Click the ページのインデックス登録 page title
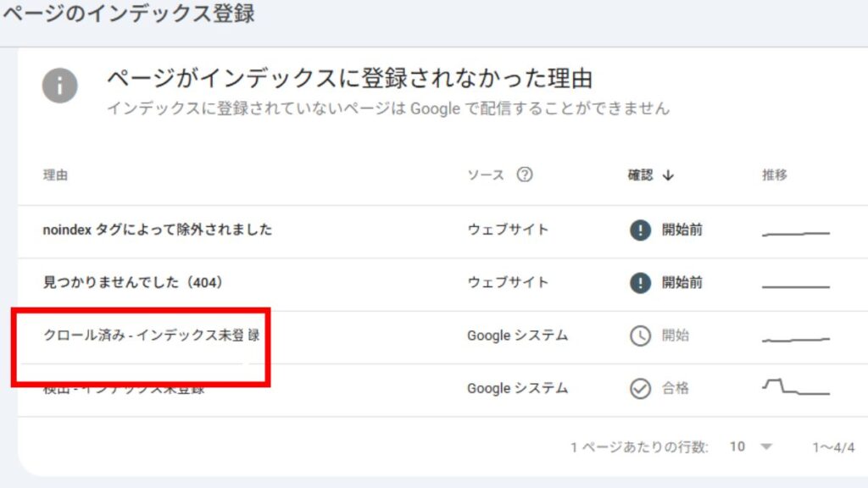Viewport: 868px width, 488px height. [x=129, y=14]
